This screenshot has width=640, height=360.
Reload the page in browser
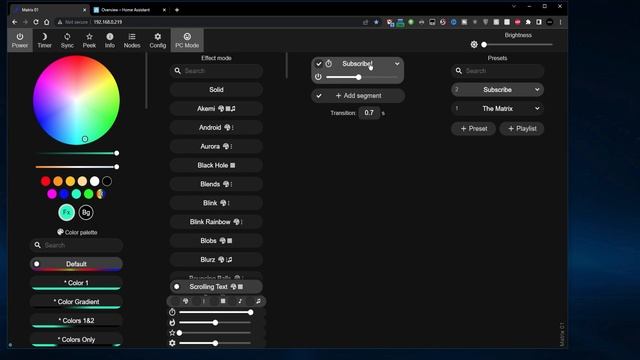coord(36,22)
